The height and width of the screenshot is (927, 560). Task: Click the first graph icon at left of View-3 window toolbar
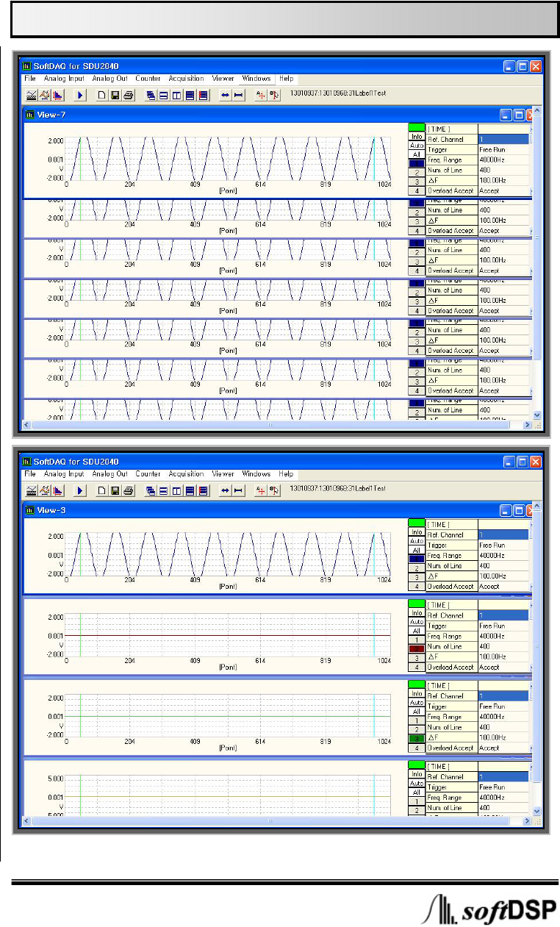[32, 490]
